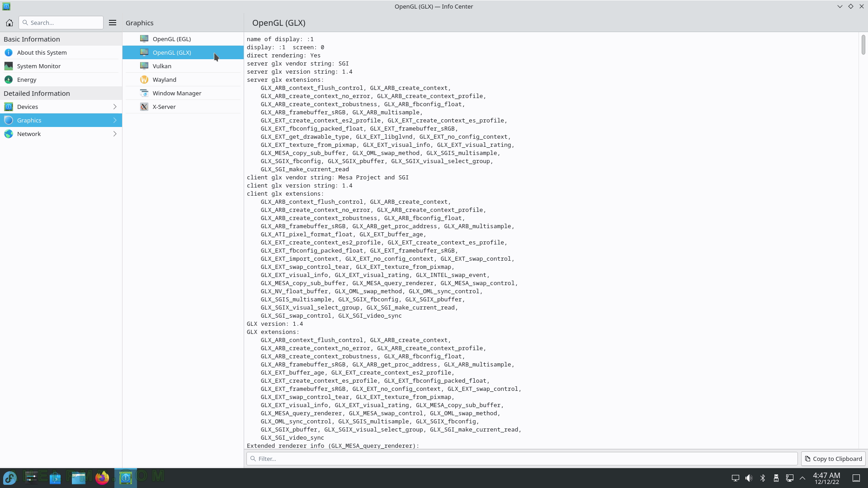Open the Bluetooth tray icon
Image resolution: width=868 pixels, height=488 pixels.
[763, 478]
